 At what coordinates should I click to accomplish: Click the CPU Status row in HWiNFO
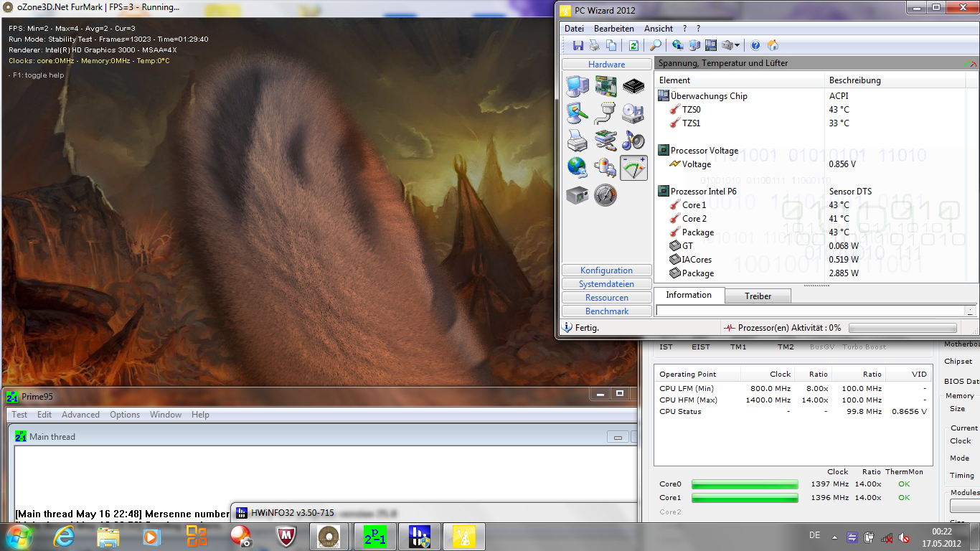coord(793,412)
